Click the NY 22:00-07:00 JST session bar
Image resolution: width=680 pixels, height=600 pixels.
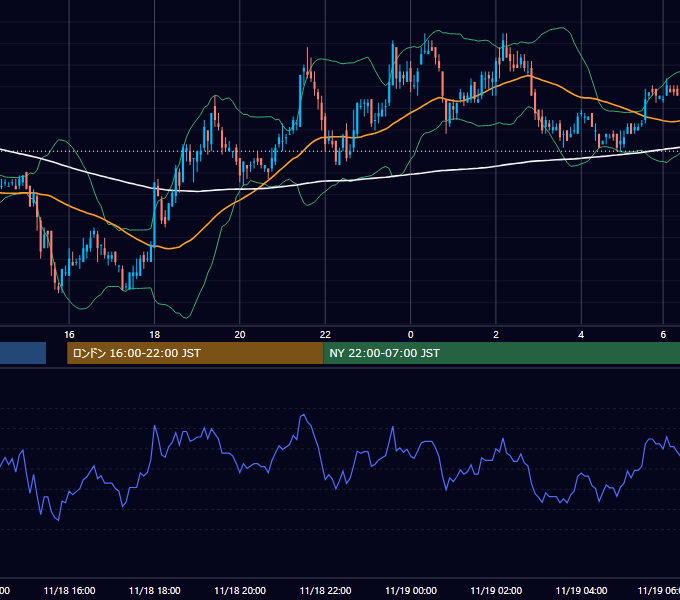(x=501, y=353)
